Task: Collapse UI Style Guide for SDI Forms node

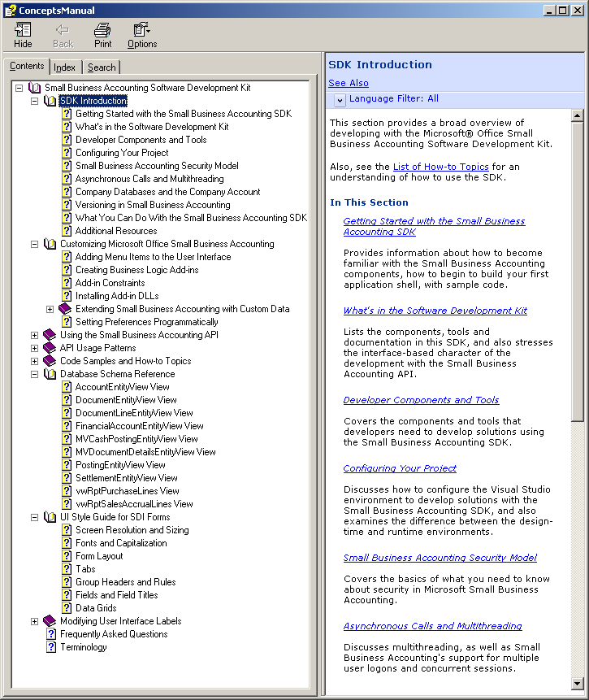Action: tap(34, 517)
